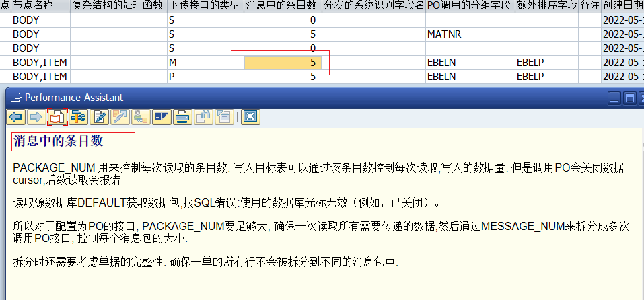The image size is (644, 300).
Task: Click the 5 count in P row
Action: pyautogui.click(x=283, y=76)
